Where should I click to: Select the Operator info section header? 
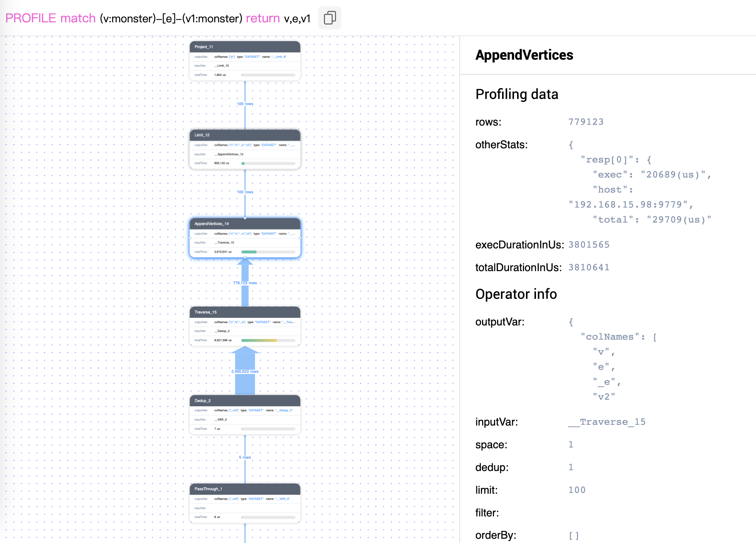click(x=516, y=294)
